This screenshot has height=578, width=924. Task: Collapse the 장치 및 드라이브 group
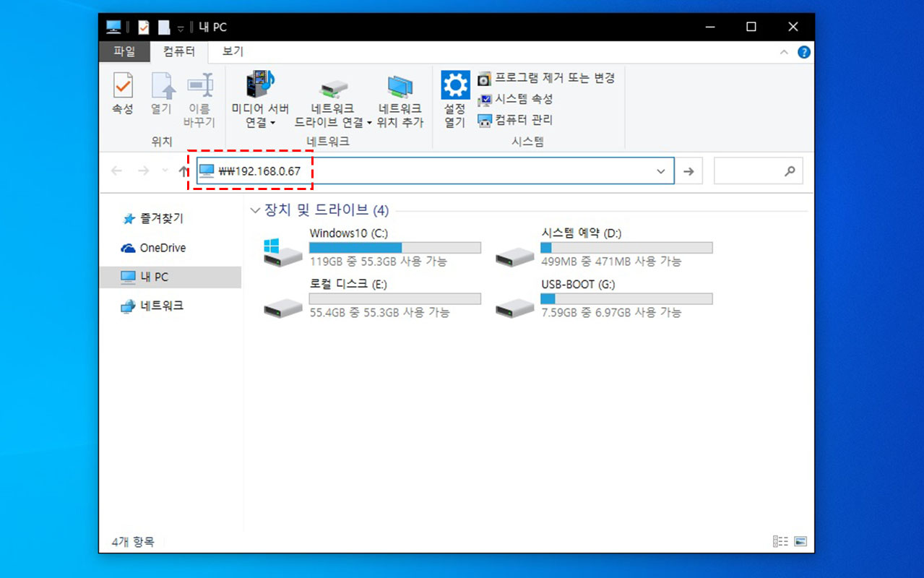click(254, 210)
